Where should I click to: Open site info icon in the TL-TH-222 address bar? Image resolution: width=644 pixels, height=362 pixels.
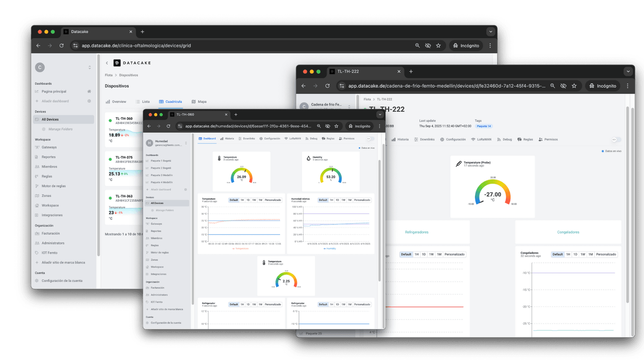point(341,86)
